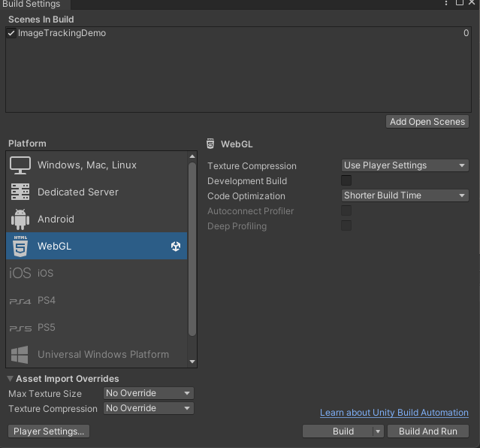Open Player Settings

click(49, 431)
